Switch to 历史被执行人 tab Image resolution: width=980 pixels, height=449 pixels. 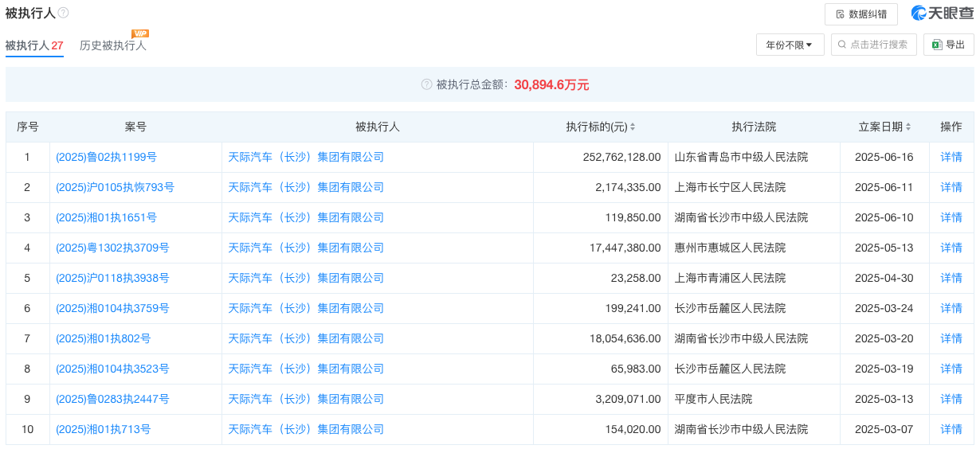pos(113,45)
